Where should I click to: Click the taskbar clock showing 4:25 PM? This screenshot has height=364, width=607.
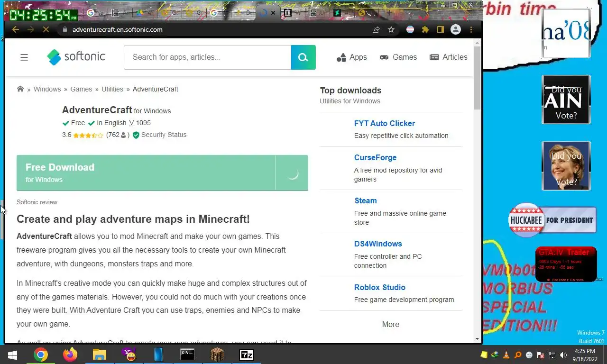(585, 355)
